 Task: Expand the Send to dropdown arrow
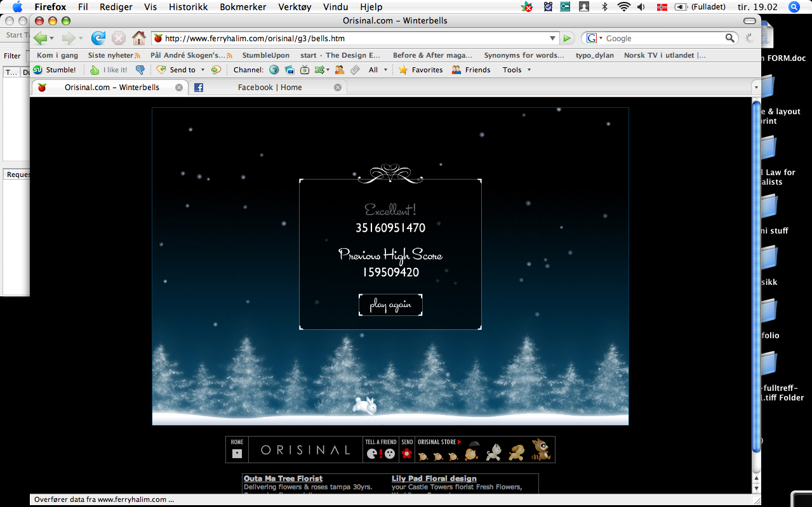[203, 70]
